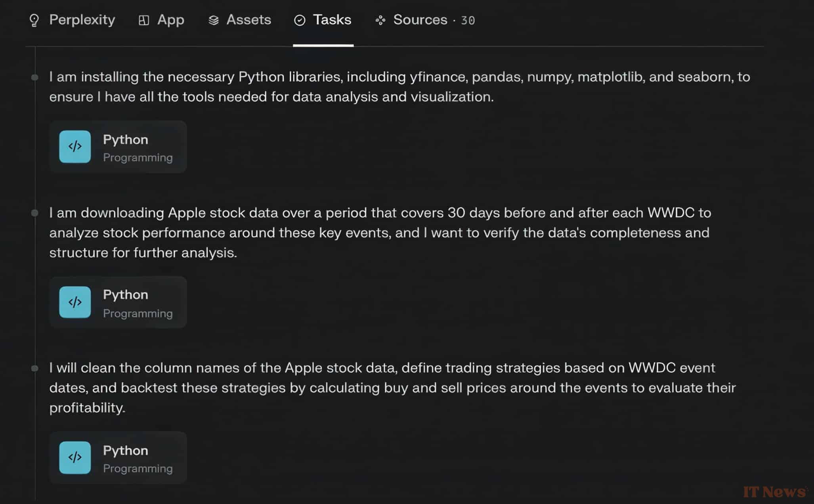Click the checkmark circle Tasks icon

click(x=300, y=20)
